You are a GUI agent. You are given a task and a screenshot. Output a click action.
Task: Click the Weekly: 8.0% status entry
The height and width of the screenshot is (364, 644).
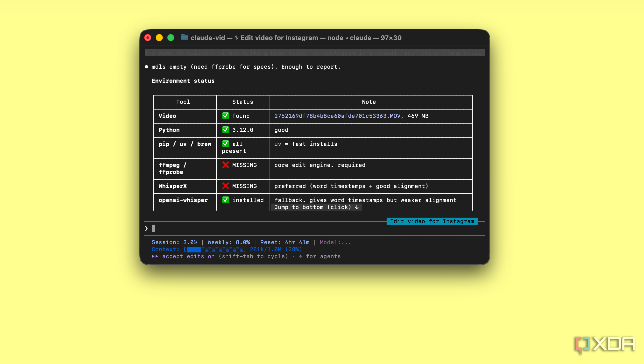click(x=229, y=242)
